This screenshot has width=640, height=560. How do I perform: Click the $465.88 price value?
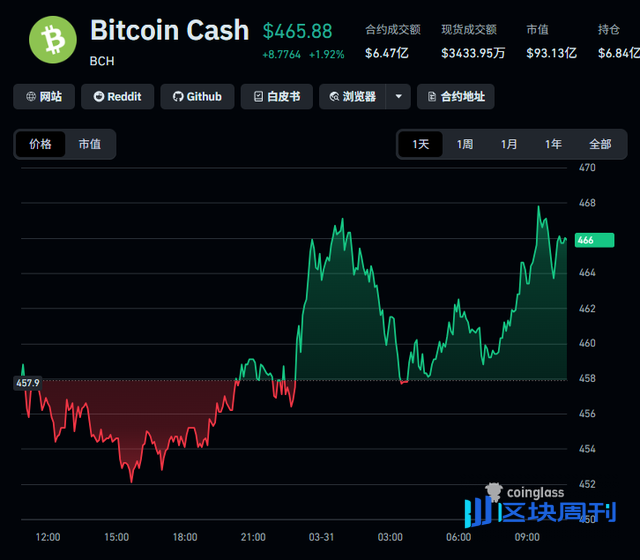pyautogui.click(x=298, y=31)
